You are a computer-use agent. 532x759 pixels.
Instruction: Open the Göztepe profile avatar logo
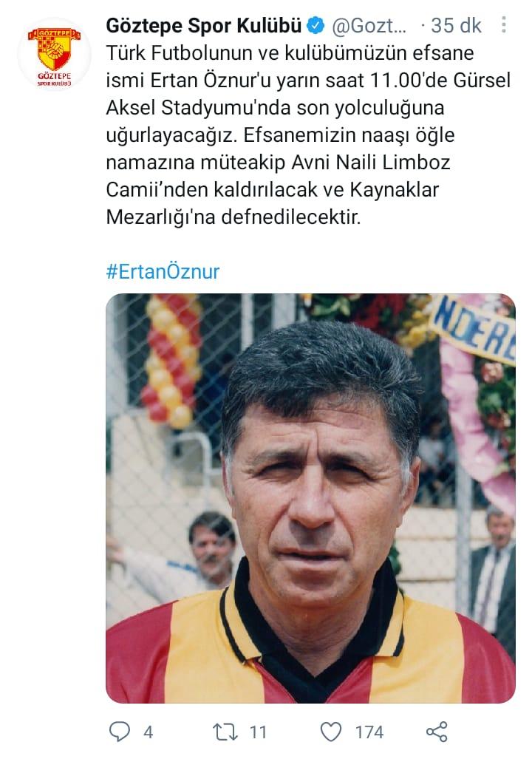(x=54, y=54)
